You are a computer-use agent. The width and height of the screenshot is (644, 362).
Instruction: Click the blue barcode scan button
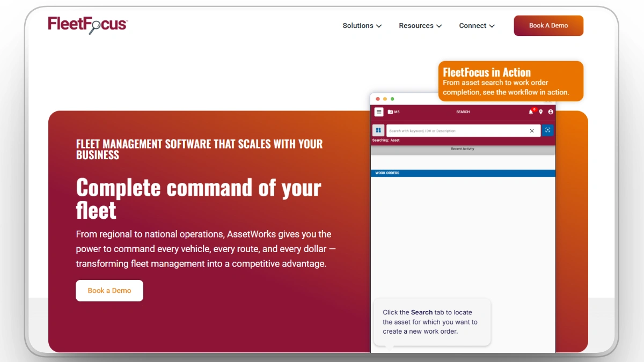point(547,130)
